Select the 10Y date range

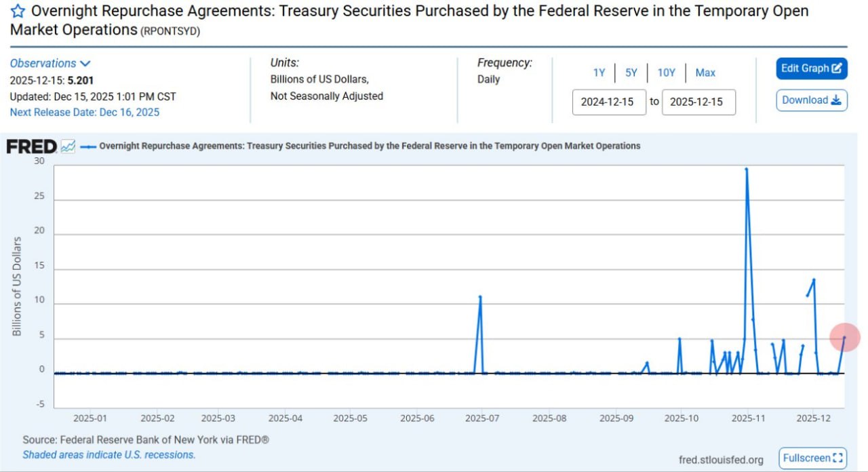click(x=667, y=73)
